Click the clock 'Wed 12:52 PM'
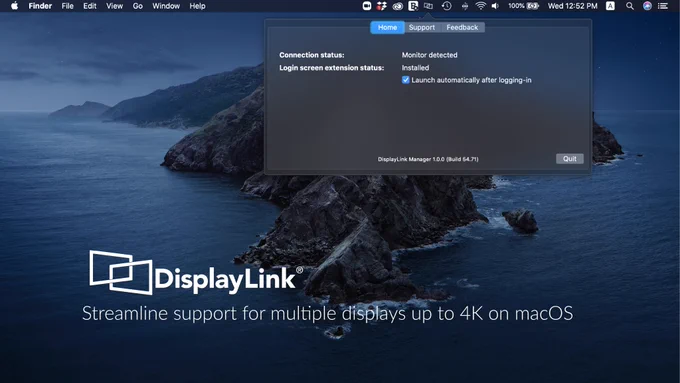Image resolution: width=680 pixels, height=383 pixels. click(x=572, y=6)
